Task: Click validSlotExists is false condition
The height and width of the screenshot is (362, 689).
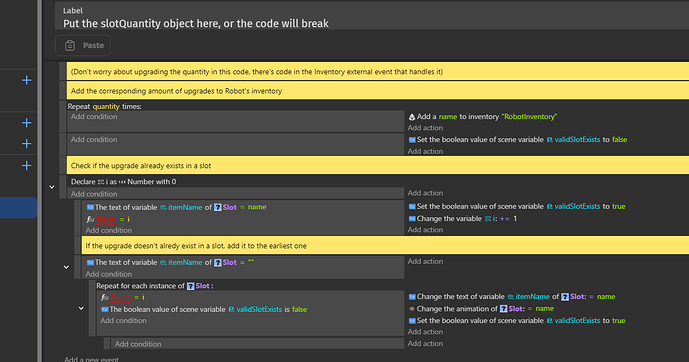Action: pos(204,309)
